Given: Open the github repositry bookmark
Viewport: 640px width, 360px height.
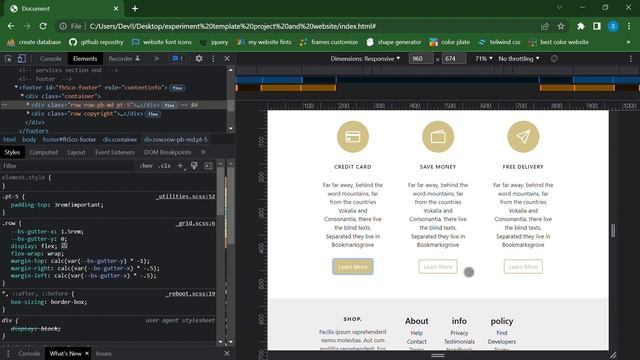Looking at the screenshot, I should coord(96,42).
